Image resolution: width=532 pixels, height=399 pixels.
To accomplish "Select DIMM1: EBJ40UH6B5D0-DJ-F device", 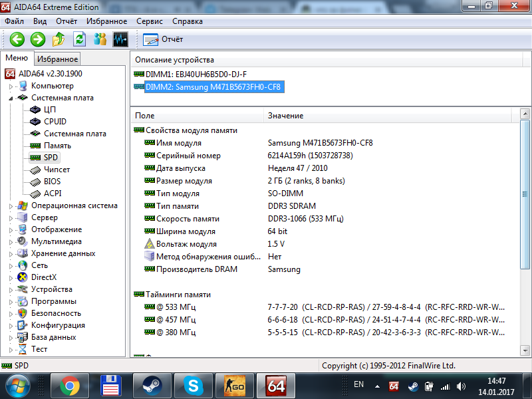I will 196,74.
